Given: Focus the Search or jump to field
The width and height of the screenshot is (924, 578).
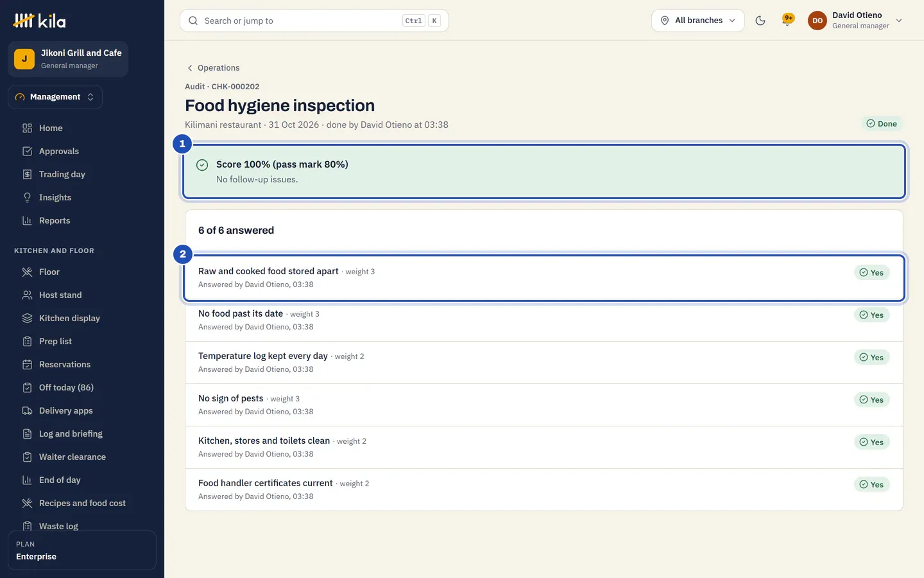Looking at the screenshot, I should tap(314, 21).
